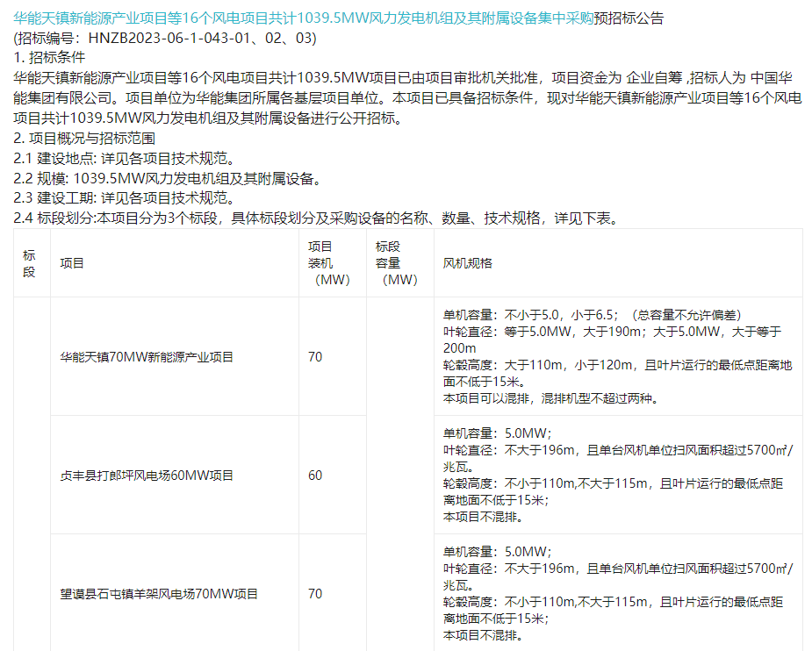Click the paragraph mentioning 企业自筹 funding
The height and width of the screenshot is (651, 812).
tap(407, 97)
